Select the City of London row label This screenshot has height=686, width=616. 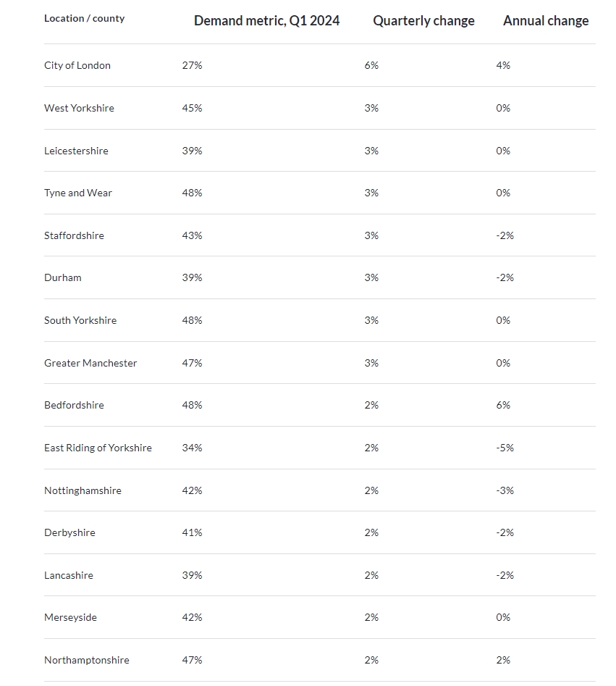pyautogui.click(x=77, y=65)
